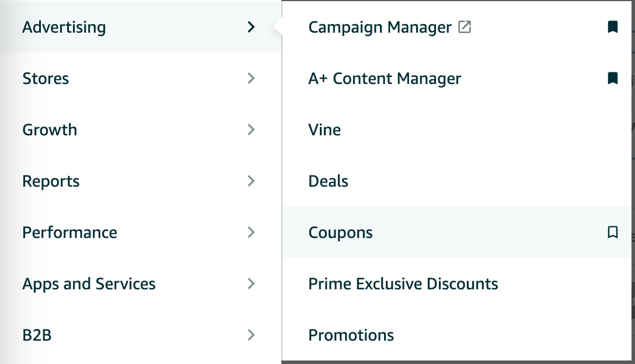Bookmark the Coupons menu item
Screen dimensions: 635x364
pos(612,232)
